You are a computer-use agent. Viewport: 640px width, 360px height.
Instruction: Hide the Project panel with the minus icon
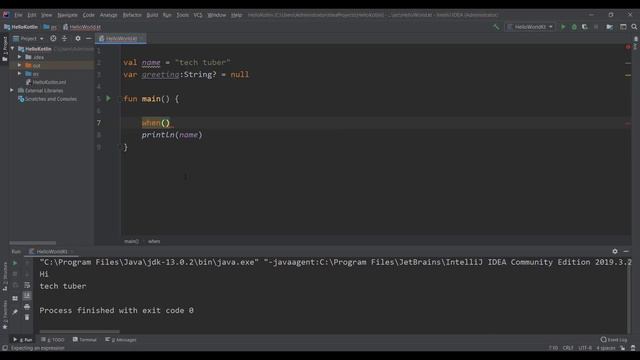tap(88, 38)
